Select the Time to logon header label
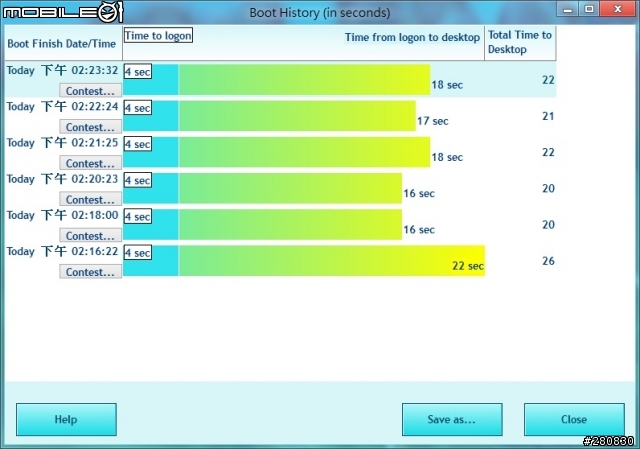Image resolution: width=640 pixels, height=449 pixels. point(158,36)
